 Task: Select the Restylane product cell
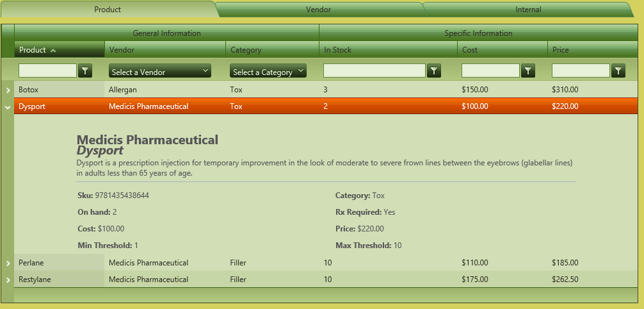point(60,280)
